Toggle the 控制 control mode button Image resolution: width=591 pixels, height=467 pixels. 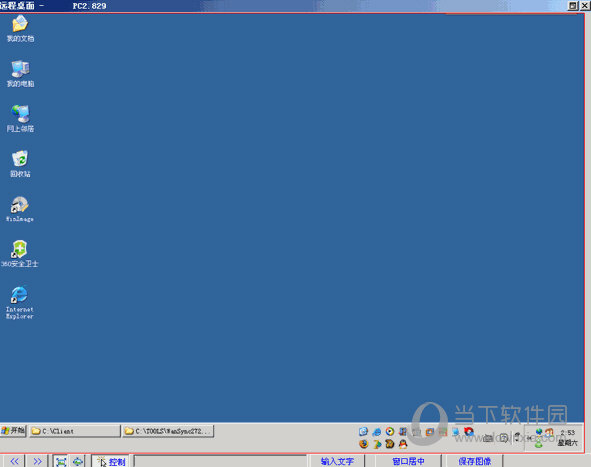(111, 461)
